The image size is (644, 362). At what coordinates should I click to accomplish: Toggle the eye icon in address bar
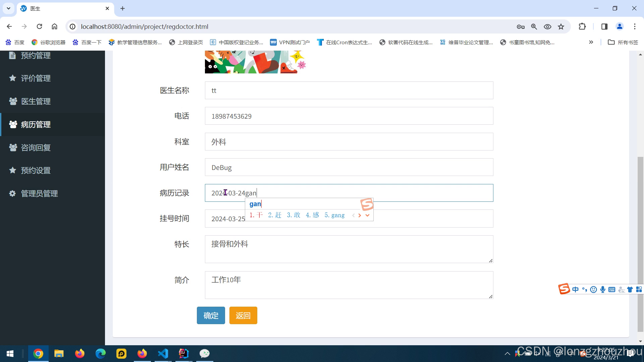click(x=547, y=26)
